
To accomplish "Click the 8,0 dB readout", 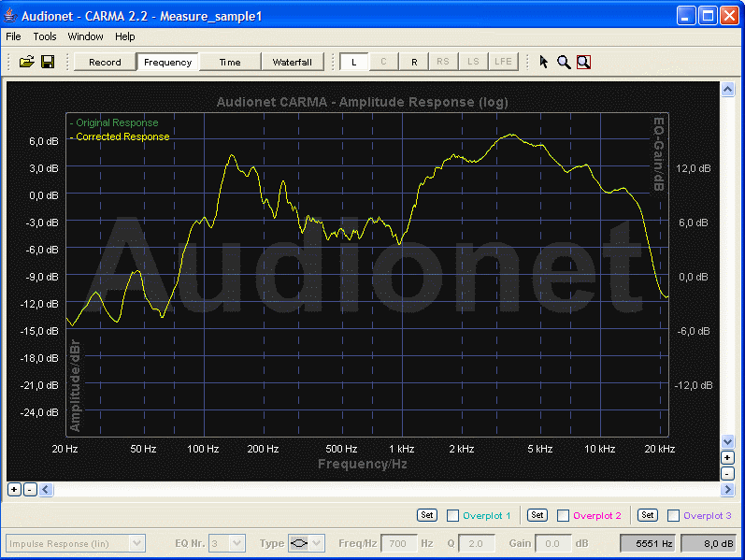I will (709, 543).
